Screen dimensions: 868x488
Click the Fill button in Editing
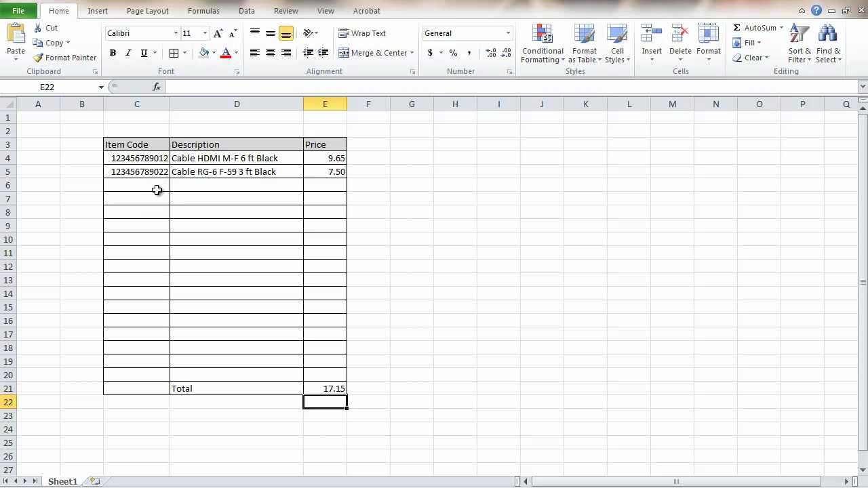pyautogui.click(x=747, y=43)
